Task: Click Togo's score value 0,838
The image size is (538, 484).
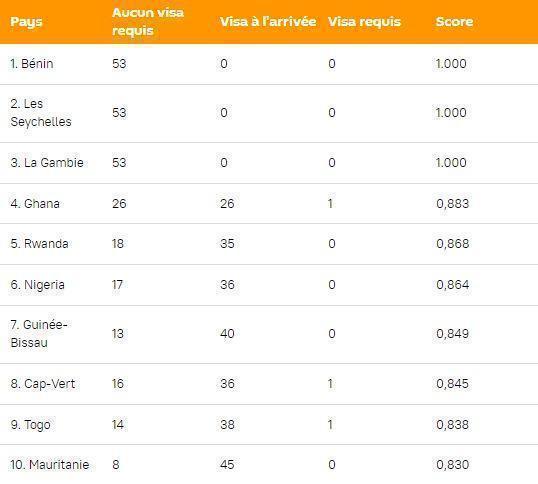Action: click(452, 425)
